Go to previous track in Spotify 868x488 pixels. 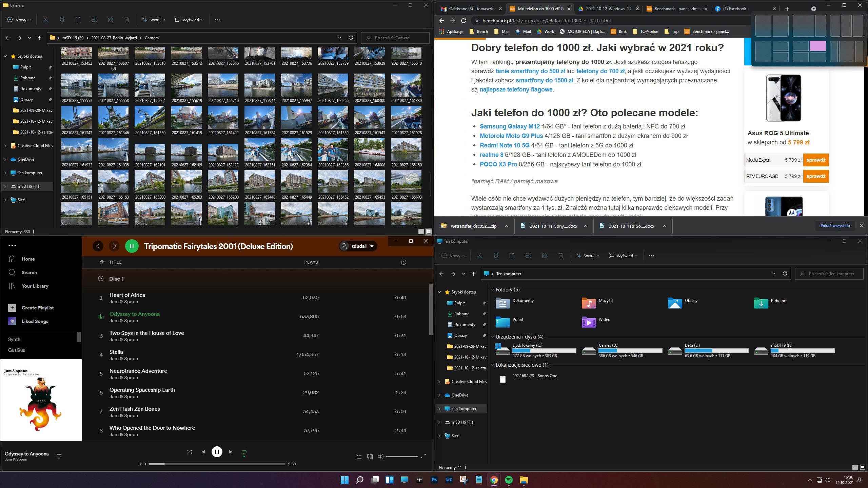[x=203, y=451]
